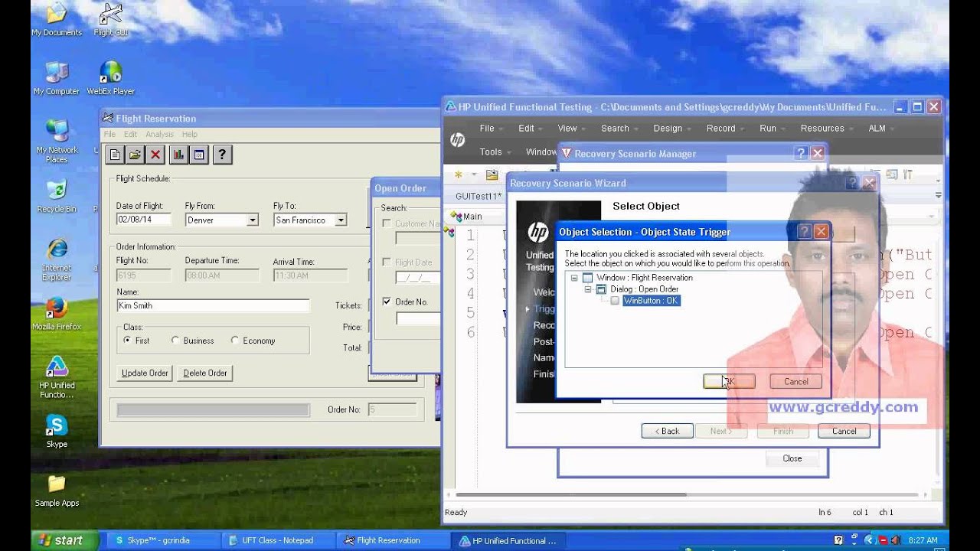The image size is (980, 551).
Task: Launch Internet Explorer from desktop
Action: pos(57,259)
